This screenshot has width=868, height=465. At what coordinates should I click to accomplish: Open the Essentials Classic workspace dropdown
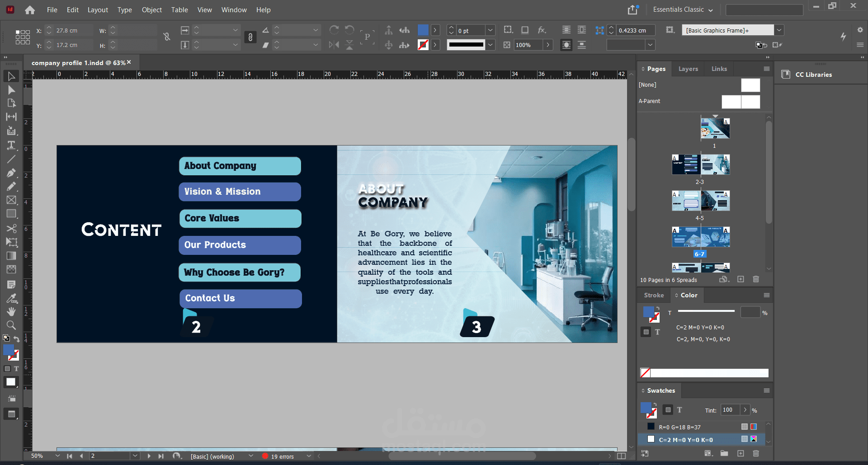(x=683, y=9)
